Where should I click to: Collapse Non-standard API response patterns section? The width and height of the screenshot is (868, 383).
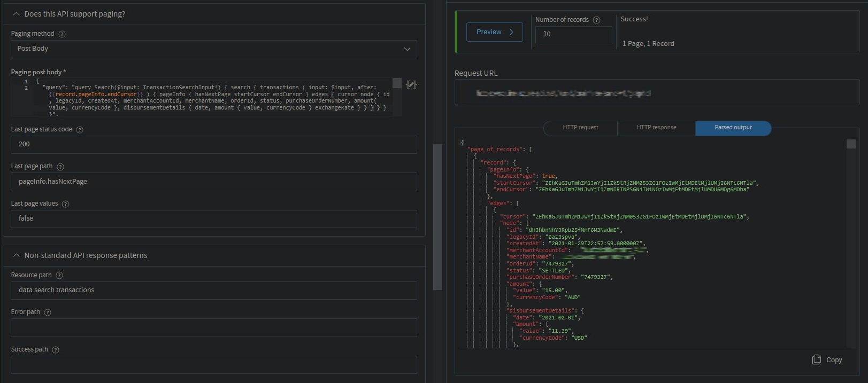point(17,255)
